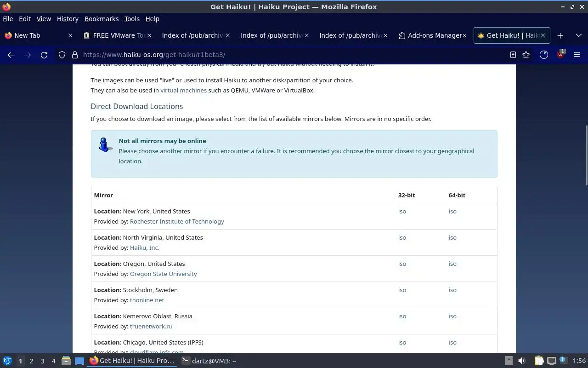
Task: Click the page vertical scrollbar thumb
Action: [x=586, y=155]
